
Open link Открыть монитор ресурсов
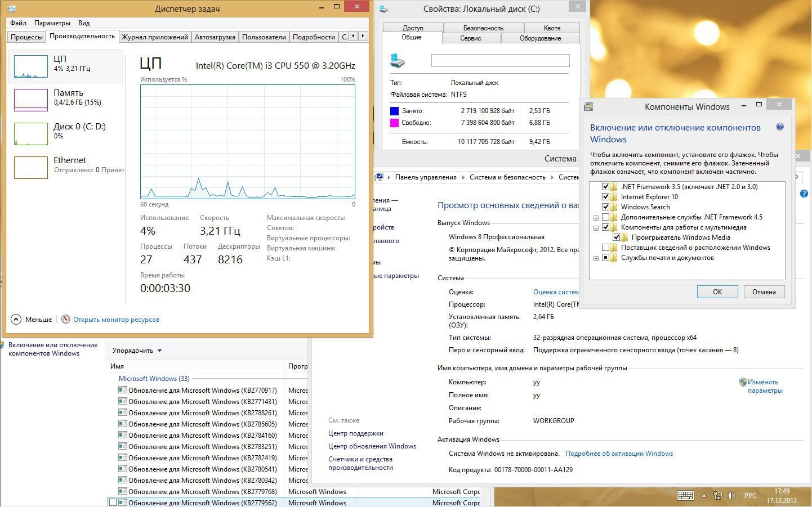[116, 320]
